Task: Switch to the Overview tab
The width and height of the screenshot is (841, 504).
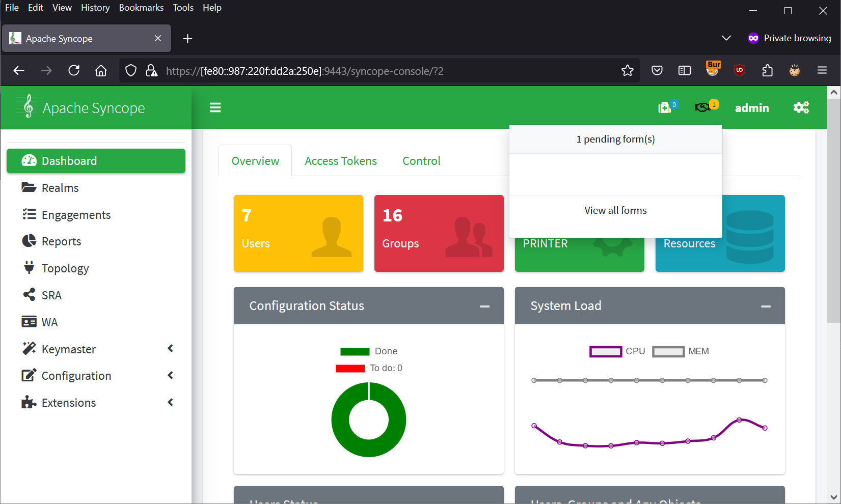Action: click(255, 161)
